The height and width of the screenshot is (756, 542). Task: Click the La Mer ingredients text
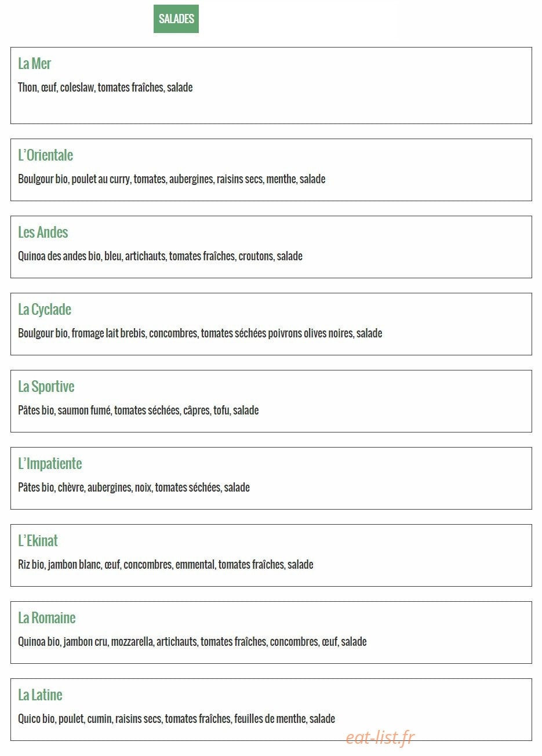click(106, 88)
